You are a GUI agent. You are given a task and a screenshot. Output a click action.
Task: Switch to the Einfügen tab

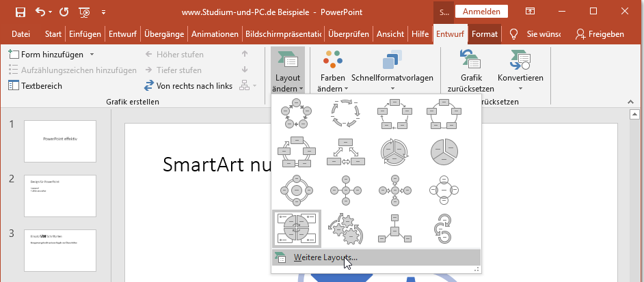[x=85, y=34]
